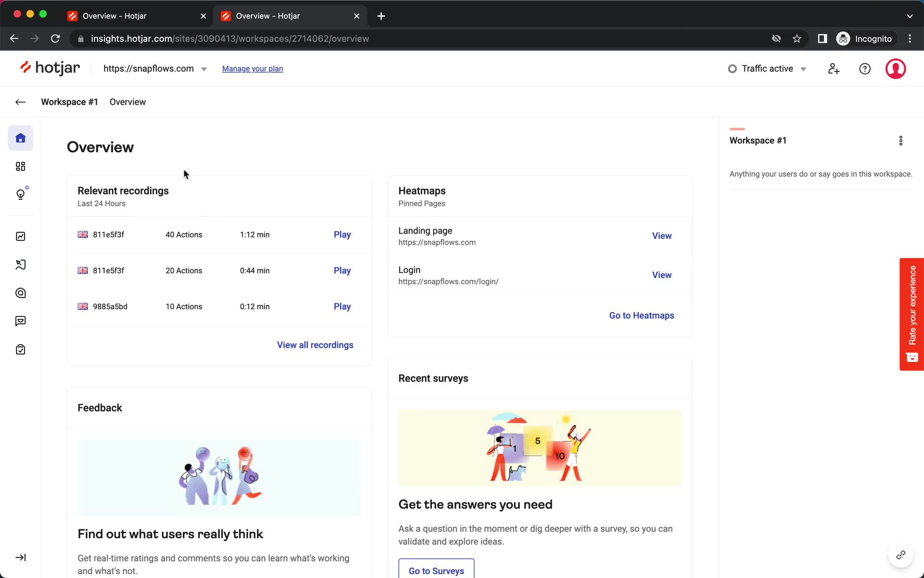Click the sidebar collapse toggle arrow
The height and width of the screenshot is (578, 924).
pyautogui.click(x=20, y=557)
